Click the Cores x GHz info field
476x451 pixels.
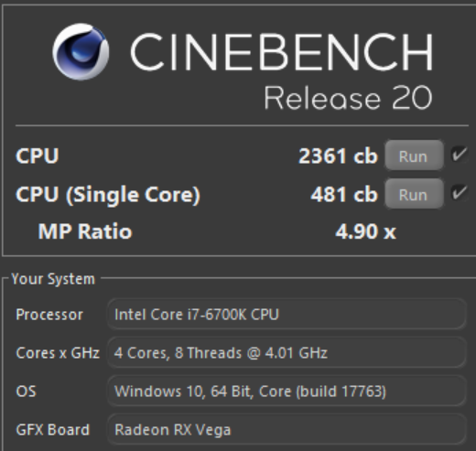(x=287, y=353)
